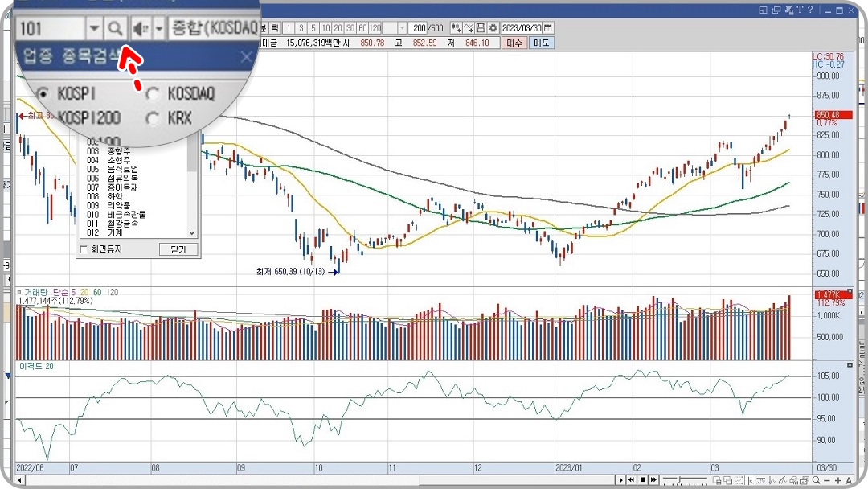Select sector 003 중형주 in list
Screen dimensions: 868x489
point(136,151)
